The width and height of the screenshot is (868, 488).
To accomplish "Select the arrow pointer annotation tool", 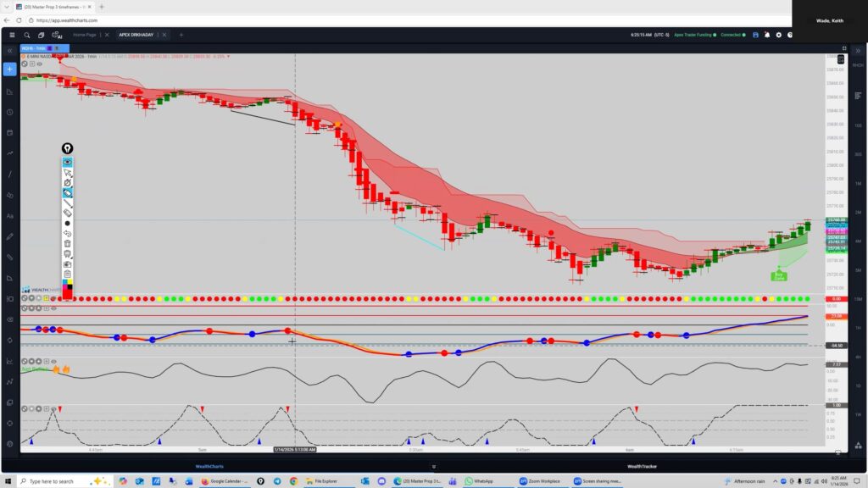I will 68,172.
